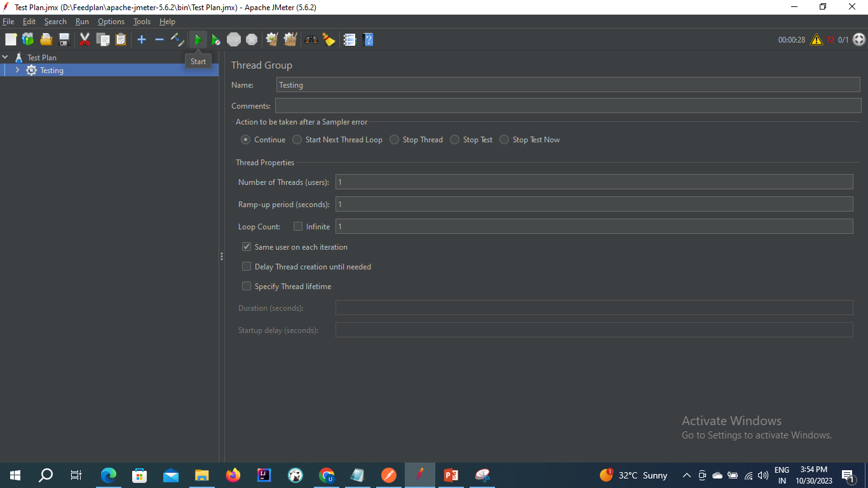Image resolution: width=868 pixels, height=488 pixels.
Task: Select the Test Plan tree item
Action: 42,57
